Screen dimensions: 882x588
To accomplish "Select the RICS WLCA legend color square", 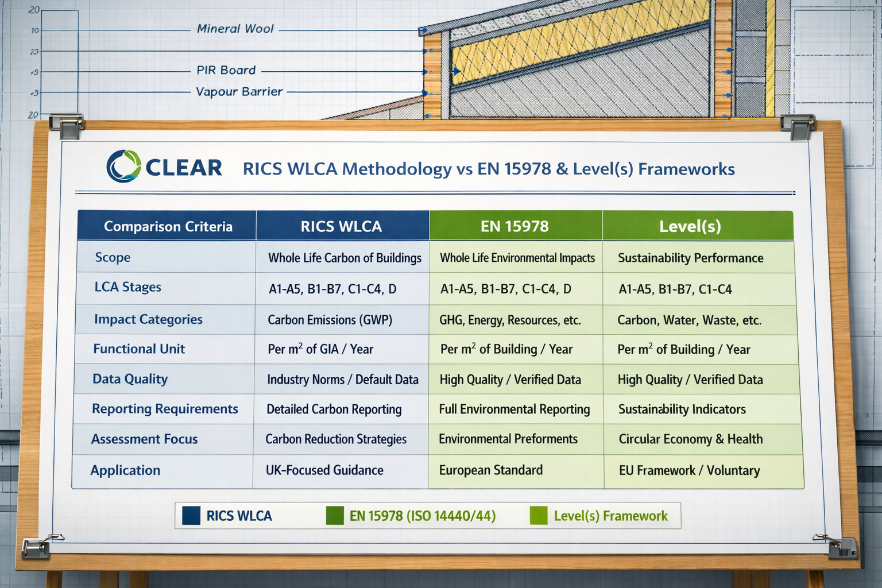I will point(191,515).
